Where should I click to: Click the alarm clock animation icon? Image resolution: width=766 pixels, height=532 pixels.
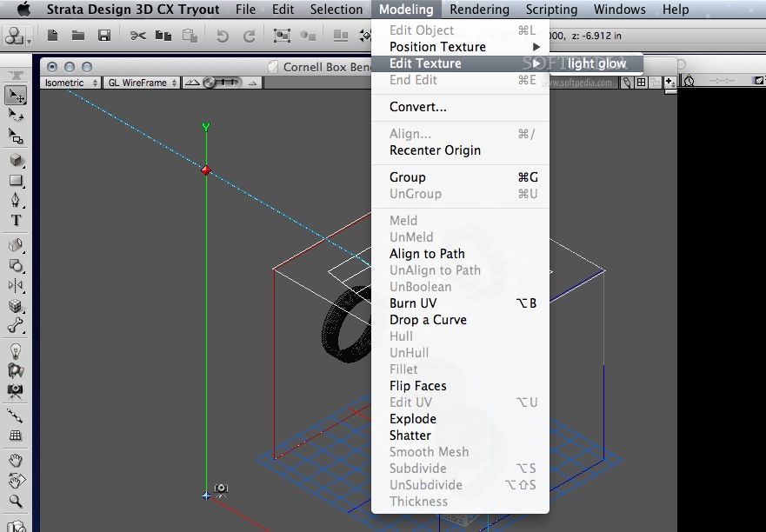coord(689,81)
